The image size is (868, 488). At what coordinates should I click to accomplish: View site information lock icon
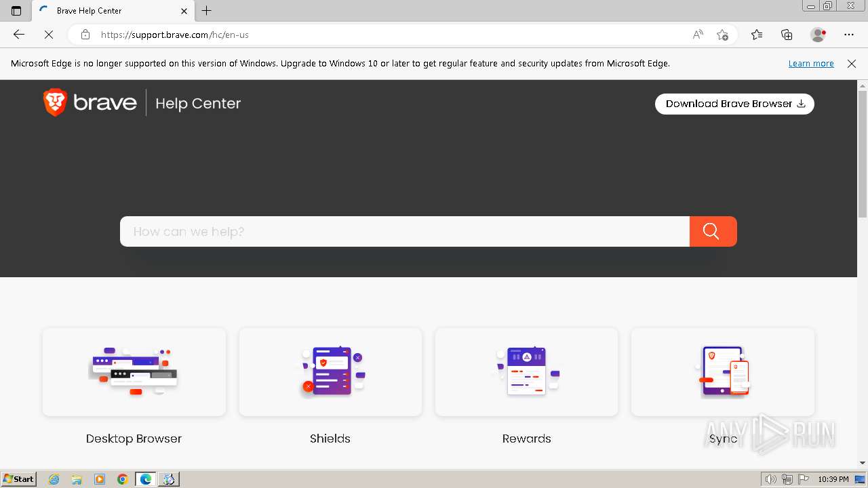point(85,35)
